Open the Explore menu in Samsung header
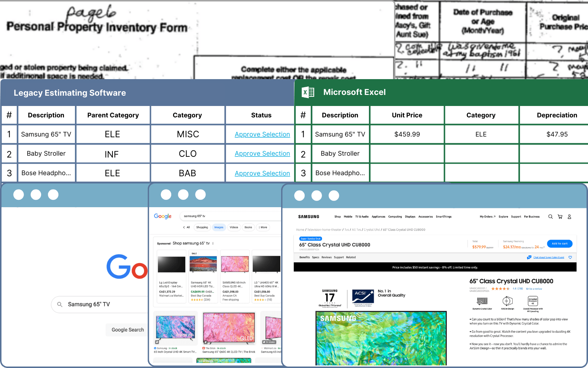This screenshot has height=368, width=588. (503, 217)
